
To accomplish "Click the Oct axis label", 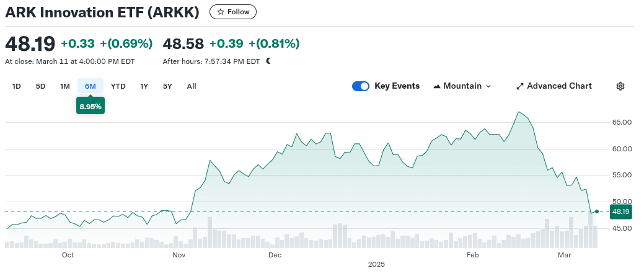I will pos(68,255).
